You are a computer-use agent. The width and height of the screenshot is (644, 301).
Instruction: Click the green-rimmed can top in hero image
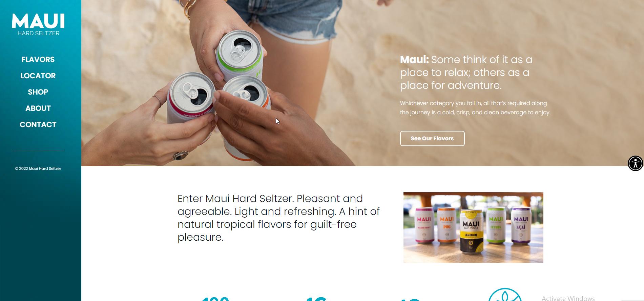point(240,50)
